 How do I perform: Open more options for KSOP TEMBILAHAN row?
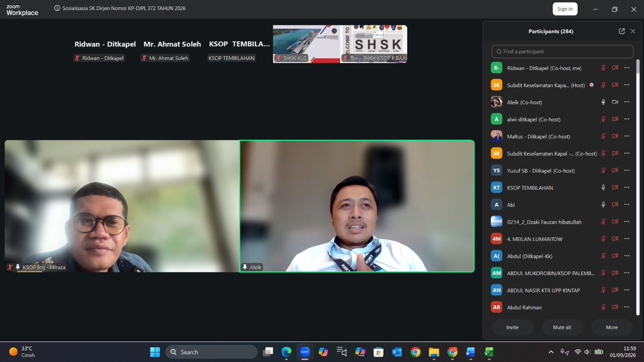pos(627,187)
